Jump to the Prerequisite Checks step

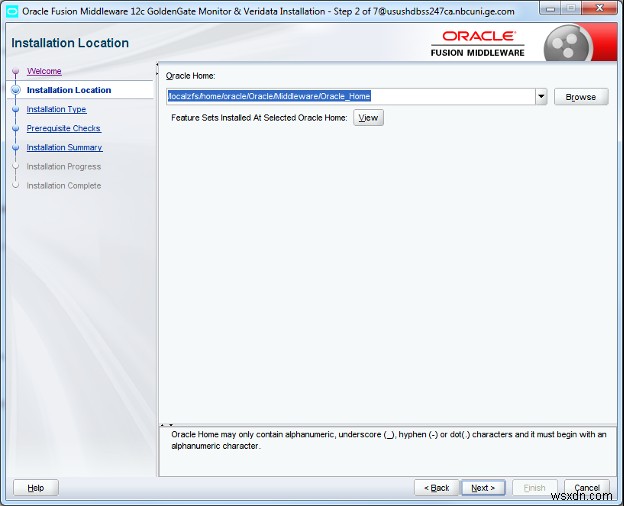[64, 128]
